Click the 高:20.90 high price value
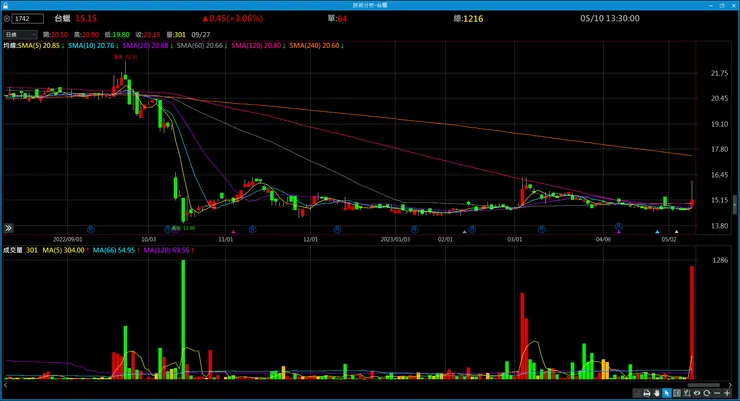This screenshot has width=740, height=401. point(86,35)
